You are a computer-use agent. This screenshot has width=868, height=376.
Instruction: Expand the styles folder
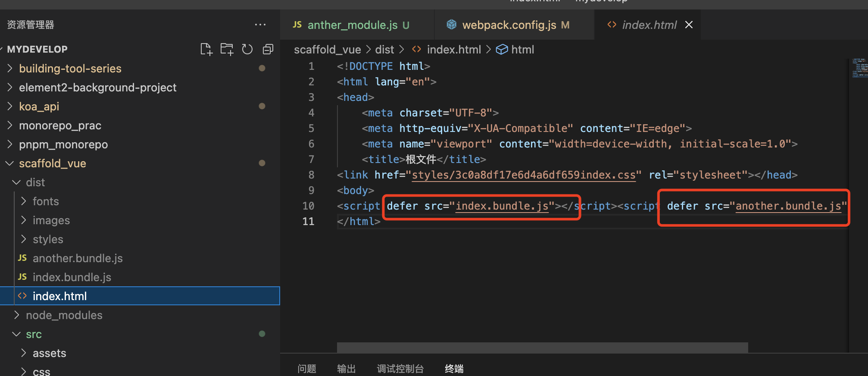[140, 239]
